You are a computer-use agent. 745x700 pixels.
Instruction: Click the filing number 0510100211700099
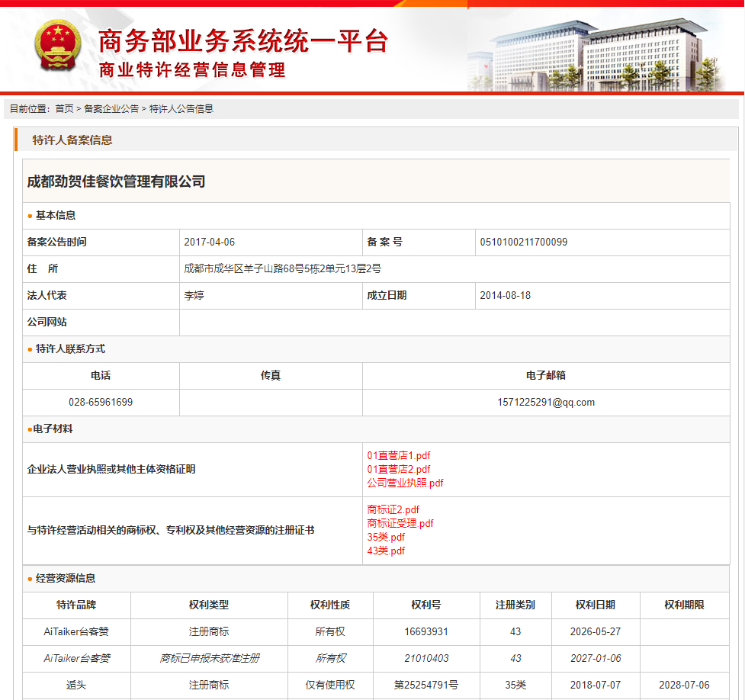524,242
